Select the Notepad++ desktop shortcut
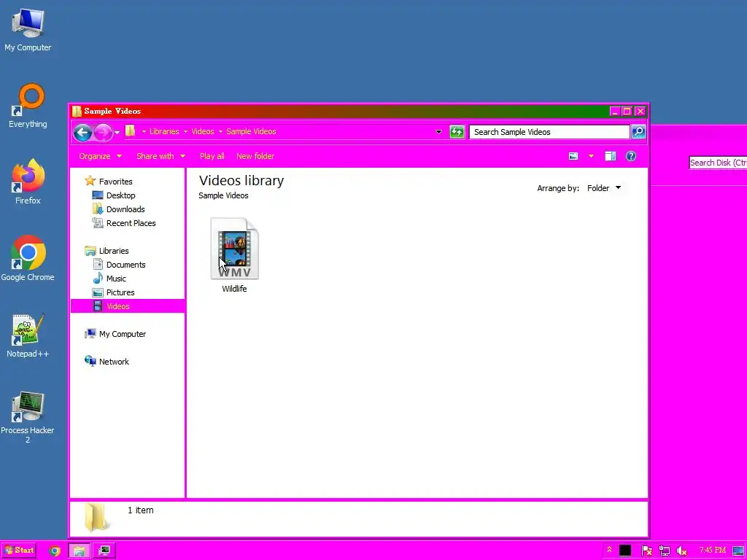The height and width of the screenshot is (560, 747). point(28,335)
